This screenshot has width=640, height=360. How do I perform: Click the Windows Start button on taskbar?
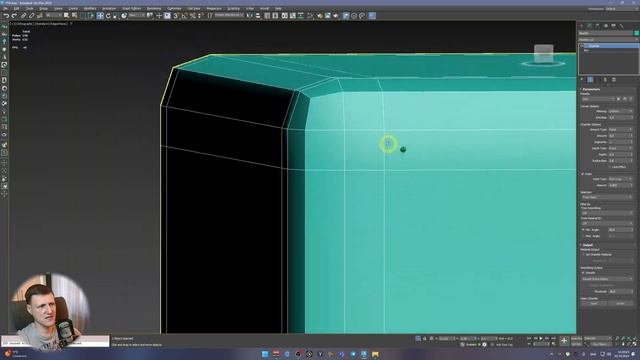tap(264, 354)
